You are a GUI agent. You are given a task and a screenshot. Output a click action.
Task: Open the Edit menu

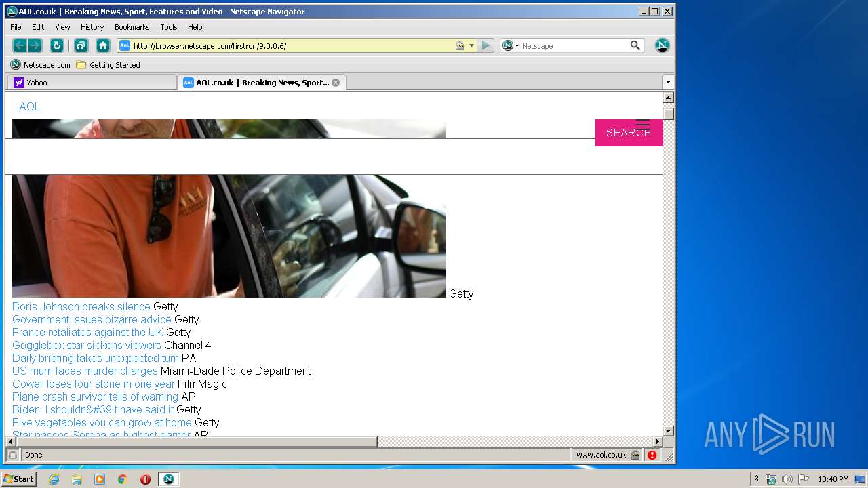(x=38, y=27)
